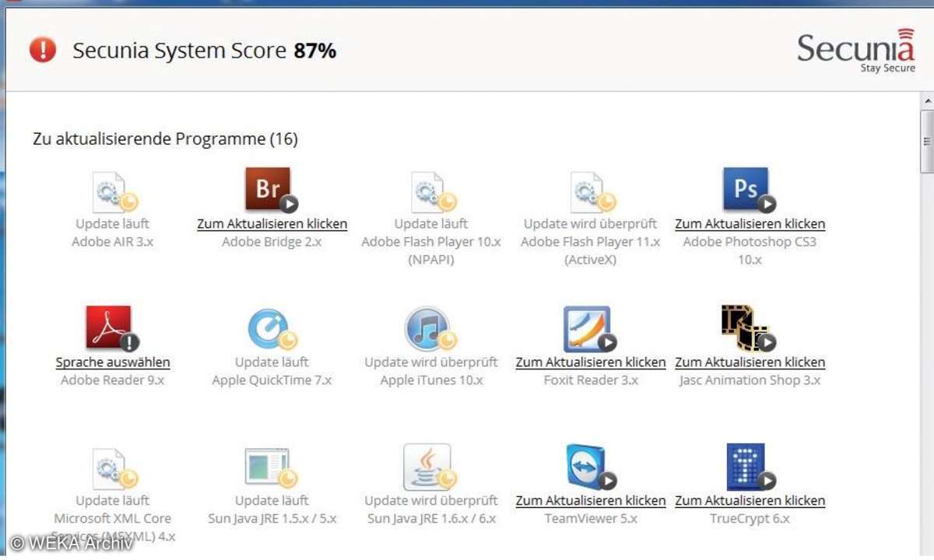Screen dimensions: 934x560
Task: Click 'Update läuft' above Sun Java JRE 1.5.x
Action: (x=272, y=501)
